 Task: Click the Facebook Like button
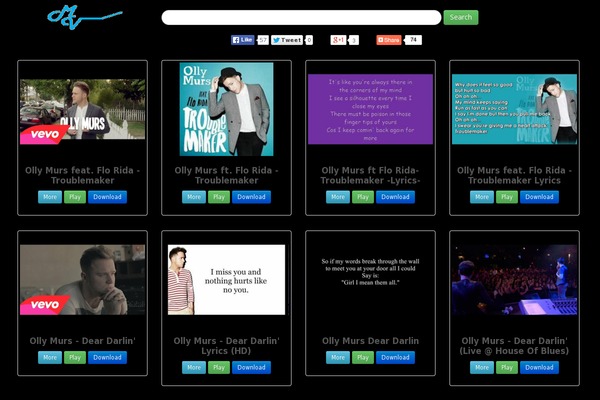(x=243, y=40)
